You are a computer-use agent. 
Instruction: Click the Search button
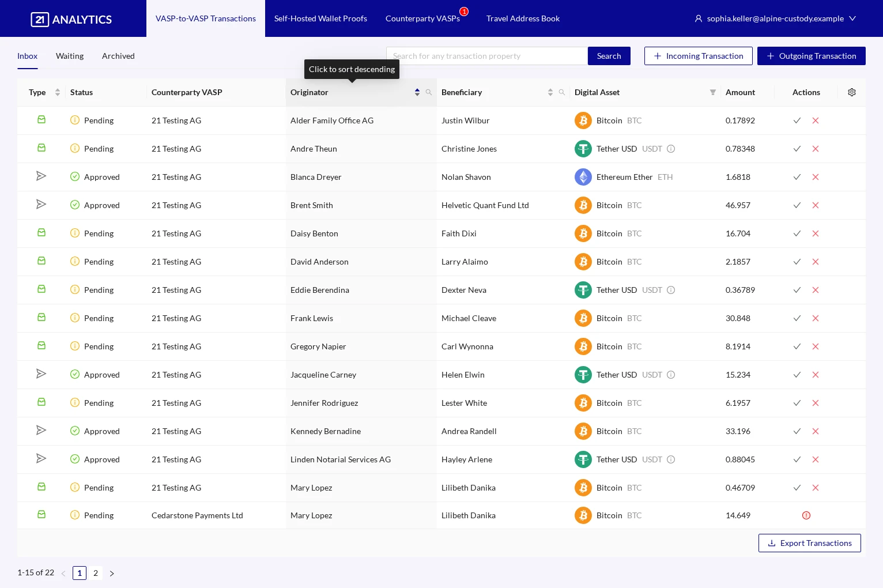[609, 56]
